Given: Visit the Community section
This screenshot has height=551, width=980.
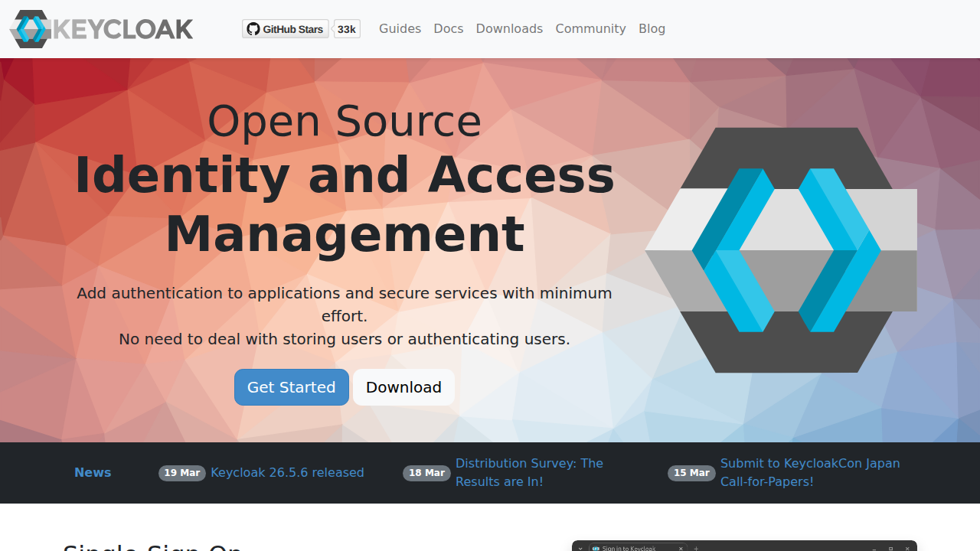Looking at the screenshot, I should (x=590, y=29).
